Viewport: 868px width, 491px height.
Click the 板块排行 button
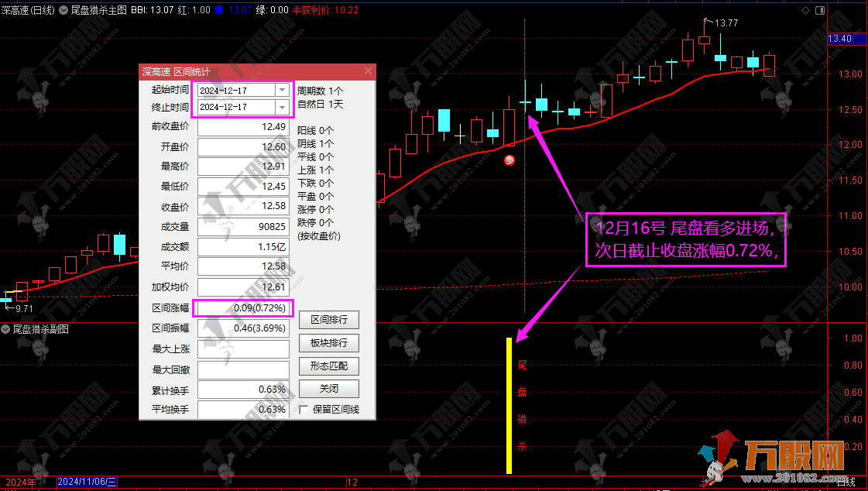(329, 342)
